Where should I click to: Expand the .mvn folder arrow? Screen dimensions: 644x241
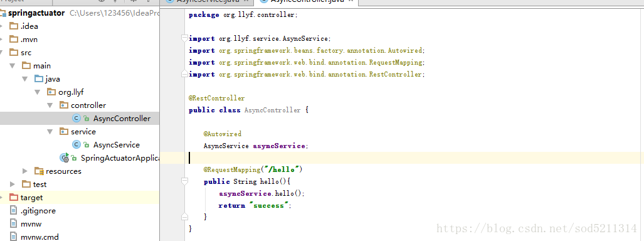coord(2,40)
